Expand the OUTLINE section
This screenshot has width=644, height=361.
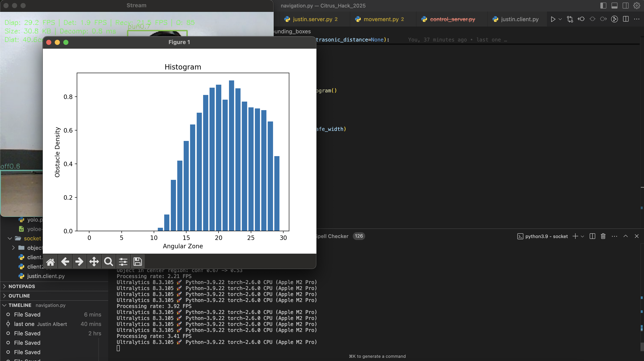click(x=19, y=296)
